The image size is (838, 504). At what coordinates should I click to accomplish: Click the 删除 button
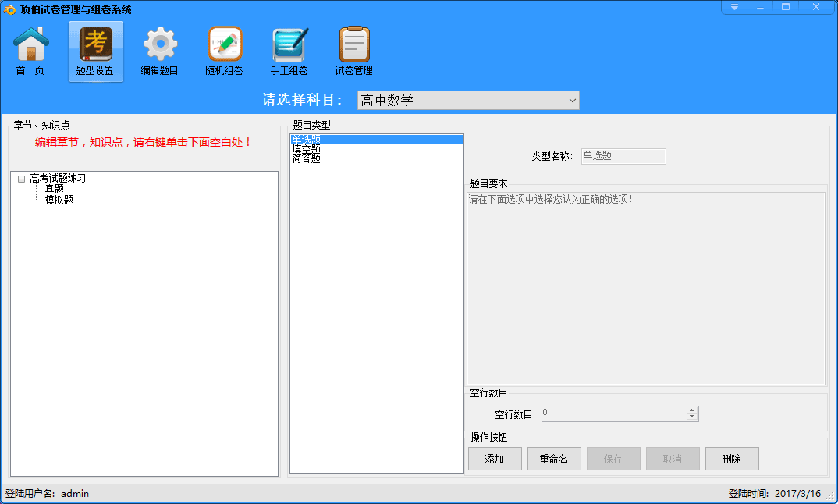click(x=732, y=459)
